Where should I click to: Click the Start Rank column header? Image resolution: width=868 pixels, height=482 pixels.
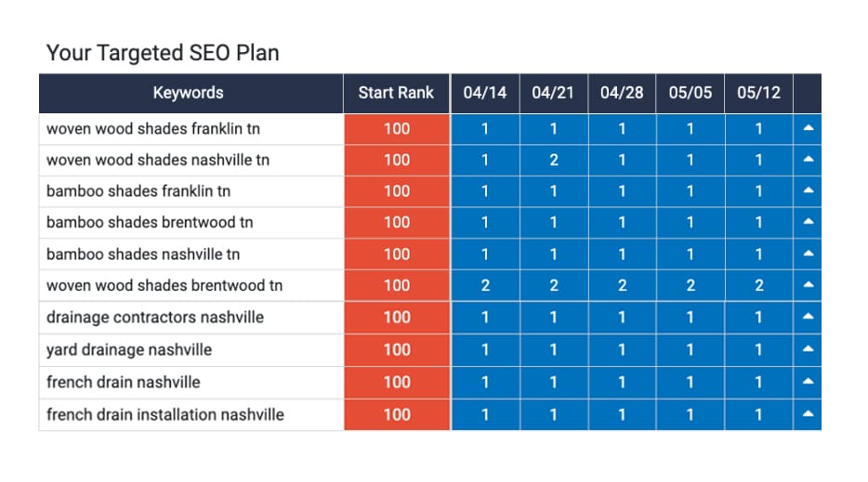click(397, 93)
